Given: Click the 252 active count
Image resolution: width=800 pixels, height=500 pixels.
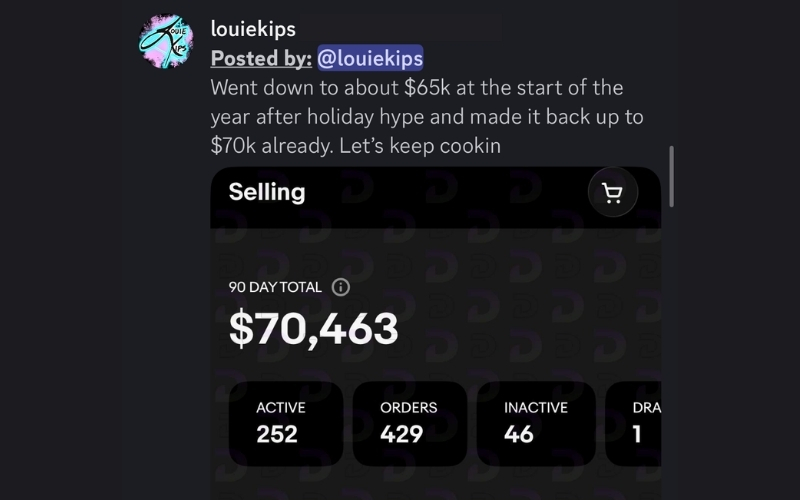Looking at the screenshot, I should pyautogui.click(x=277, y=434).
